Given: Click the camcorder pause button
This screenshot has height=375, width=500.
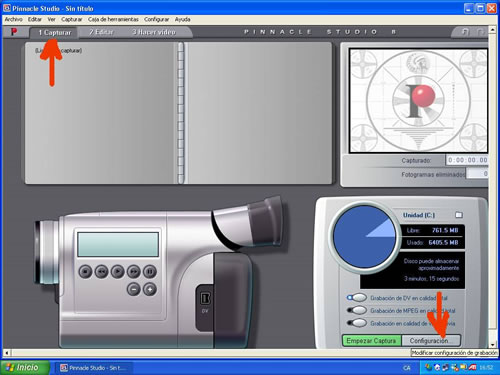Looking at the screenshot, I should point(150,272).
